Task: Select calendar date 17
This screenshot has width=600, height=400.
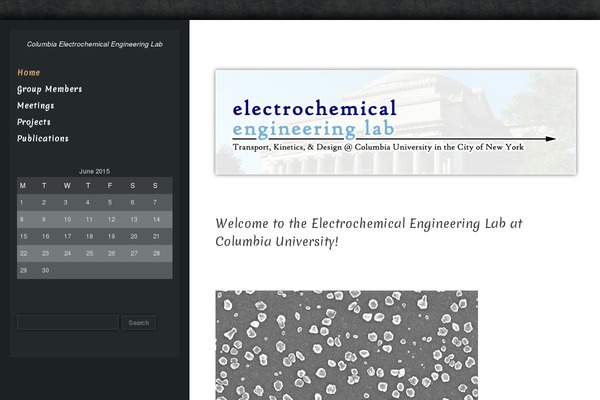Action: click(x=67, y=237)
